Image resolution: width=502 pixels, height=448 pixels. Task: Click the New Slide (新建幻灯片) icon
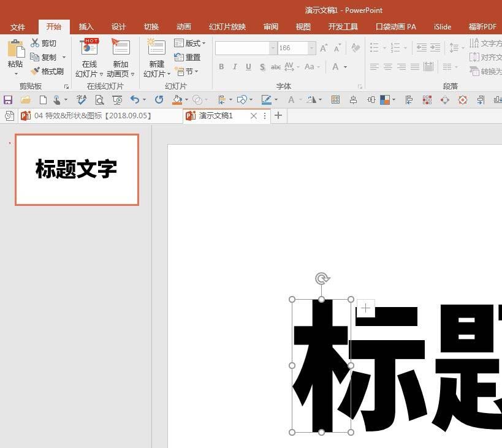[x=156, y=47]
